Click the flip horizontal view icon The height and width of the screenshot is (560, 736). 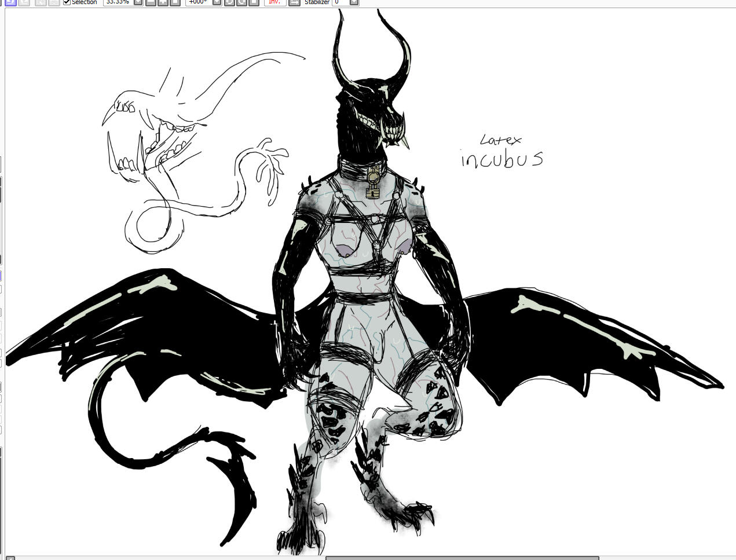point(294,2)
